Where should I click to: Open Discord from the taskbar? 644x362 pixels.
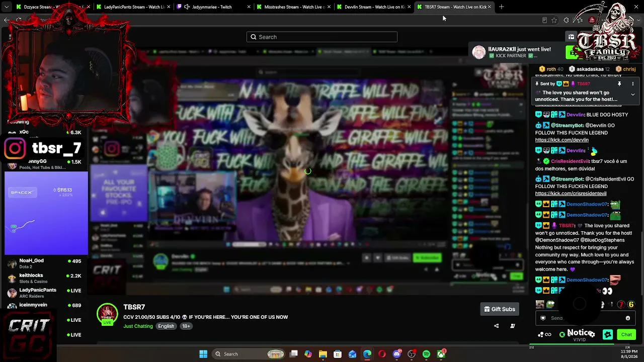[x=397, y=354]
